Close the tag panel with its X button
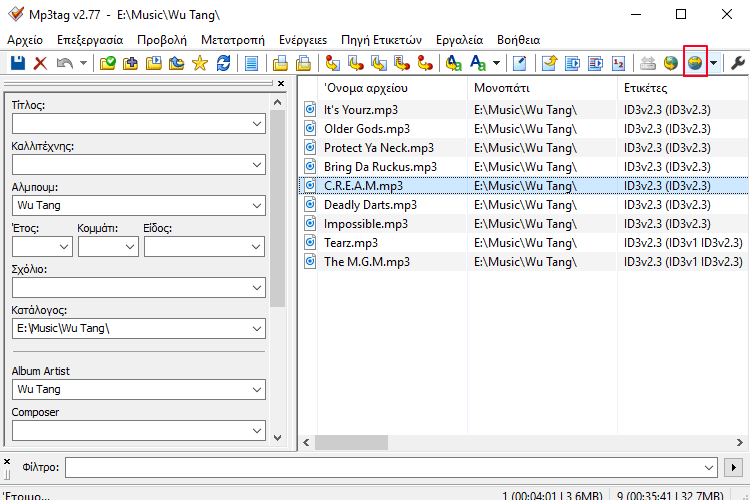 click(x=281, y=83)
